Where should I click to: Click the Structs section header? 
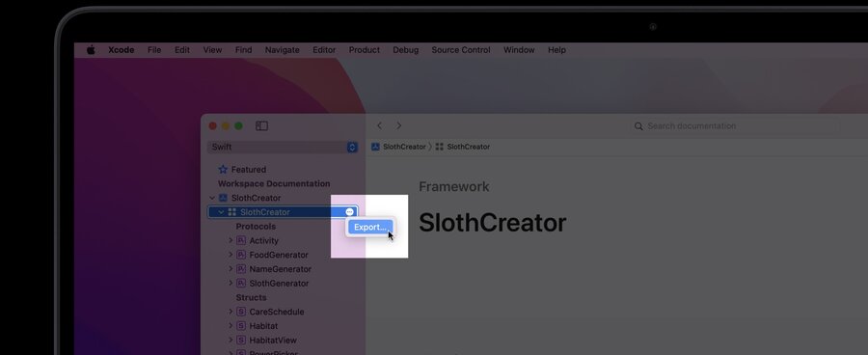[252, 297]
